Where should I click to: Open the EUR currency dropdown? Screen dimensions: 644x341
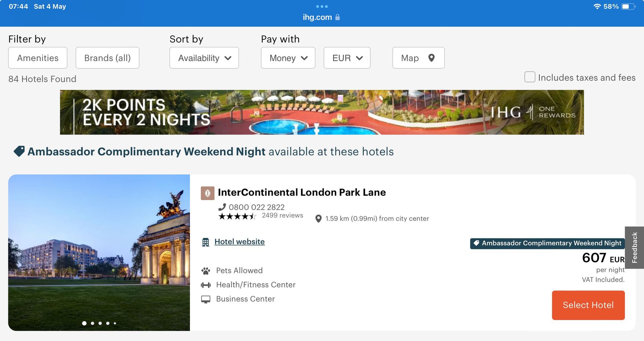347,58
